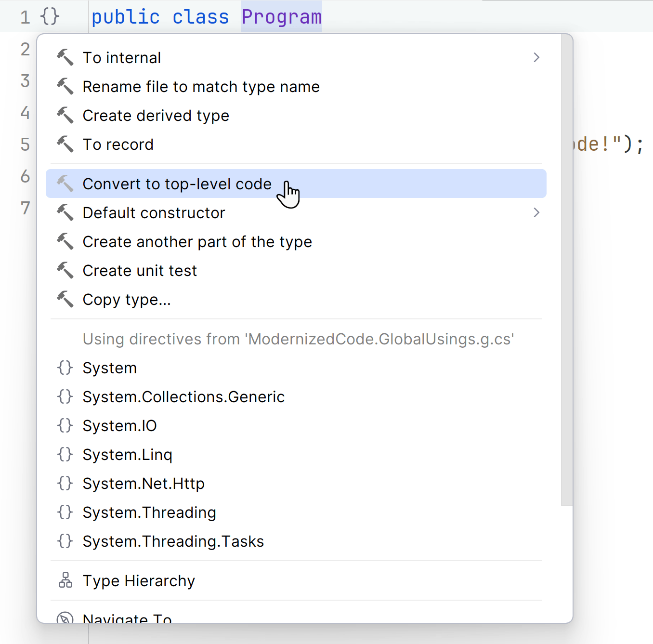Expand the To internal submenu arrow

click(536, 58)
